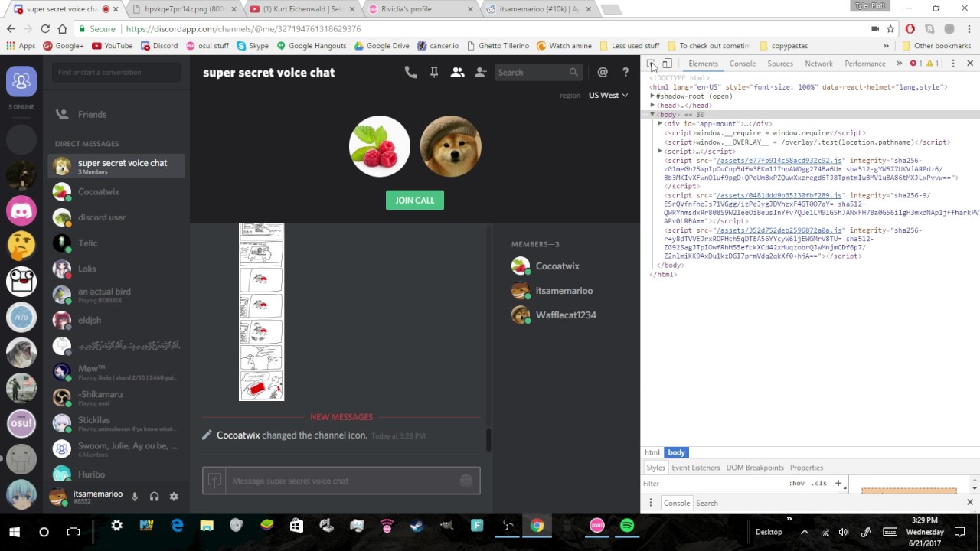
Task: Open Event Listeners tab in DevTools
Action: pos(696,468)
